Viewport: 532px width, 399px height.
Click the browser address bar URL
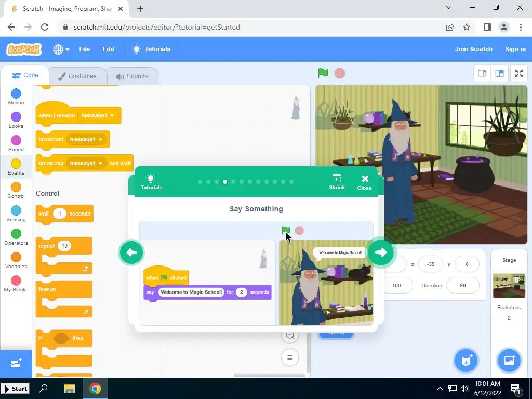coord(157,27)
